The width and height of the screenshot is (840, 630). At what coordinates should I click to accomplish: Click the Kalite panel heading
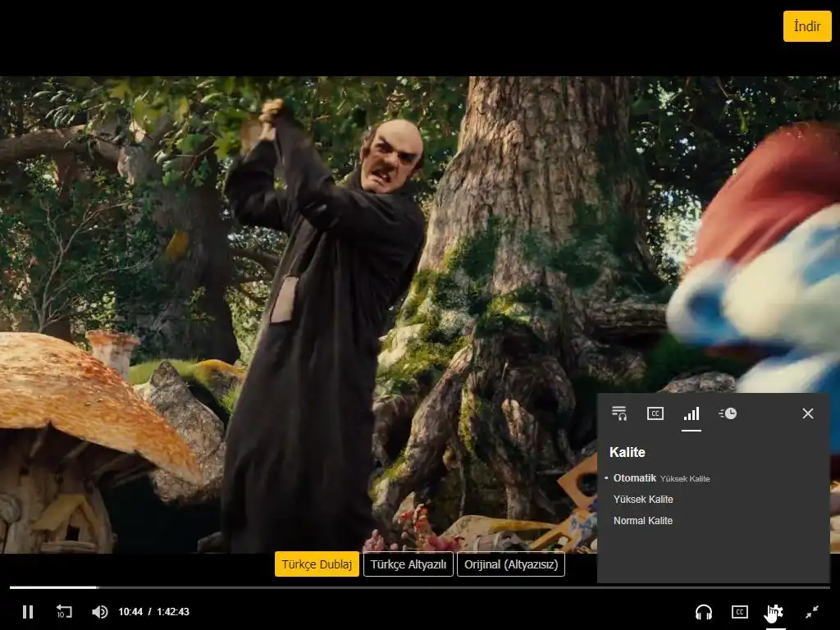pos(628,452)
